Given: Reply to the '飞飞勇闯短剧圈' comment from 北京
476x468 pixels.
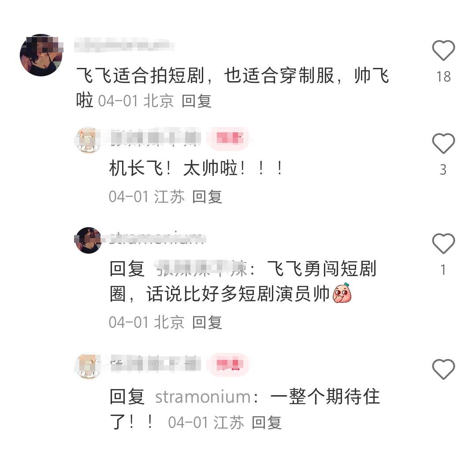Looking at the screenshot, I should point(207,322).
